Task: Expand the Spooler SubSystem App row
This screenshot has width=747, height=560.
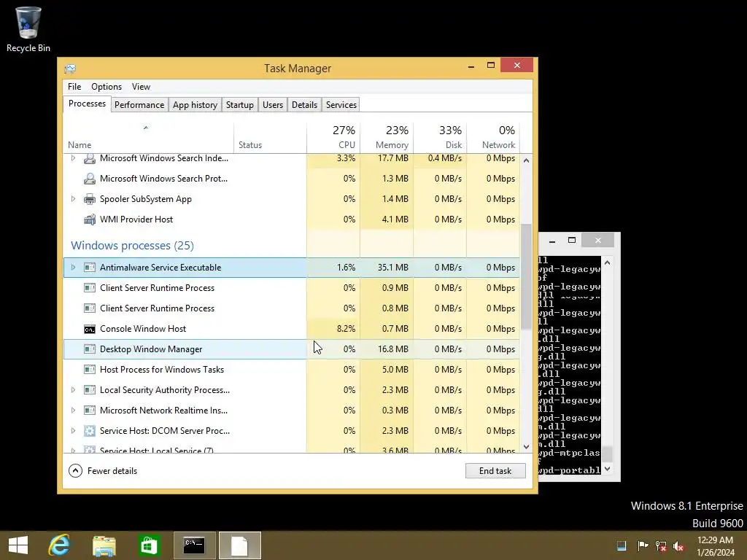Action: (x=73, y=199)
